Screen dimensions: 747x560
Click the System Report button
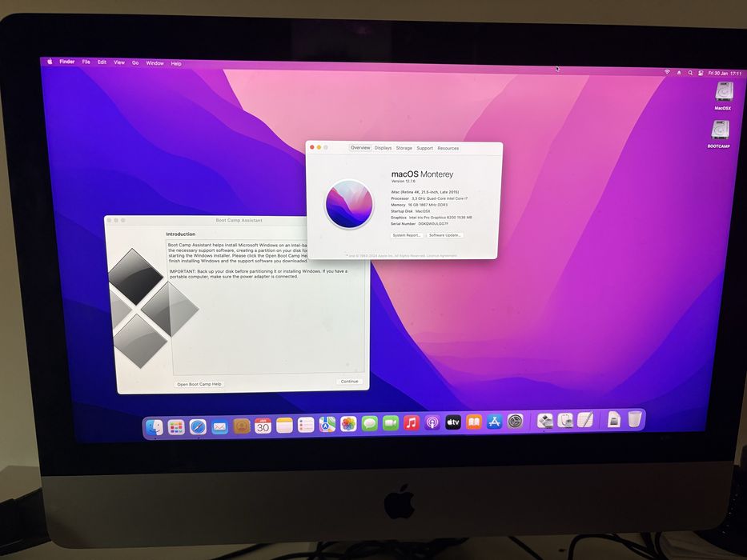click(407, 235)
